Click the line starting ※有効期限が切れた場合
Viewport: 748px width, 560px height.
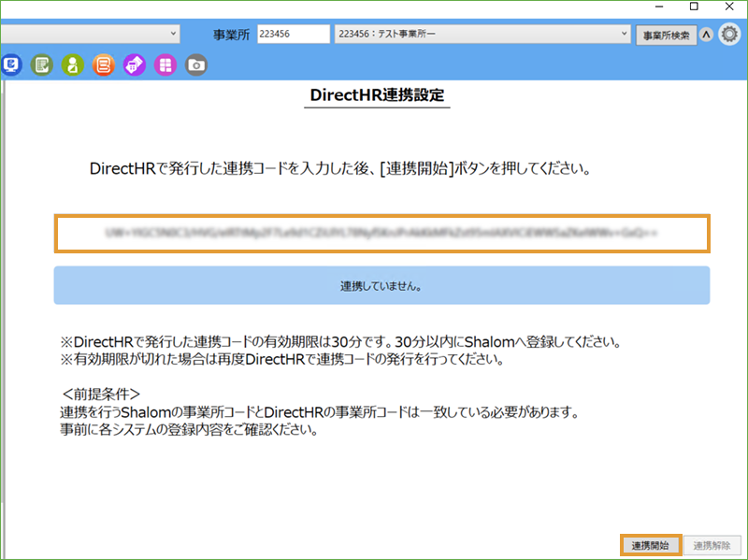[x=282, y=359]
